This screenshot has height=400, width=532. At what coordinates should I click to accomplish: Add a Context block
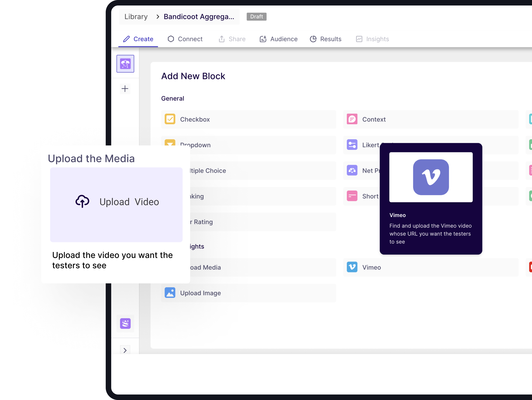click(x=431, y=119)
